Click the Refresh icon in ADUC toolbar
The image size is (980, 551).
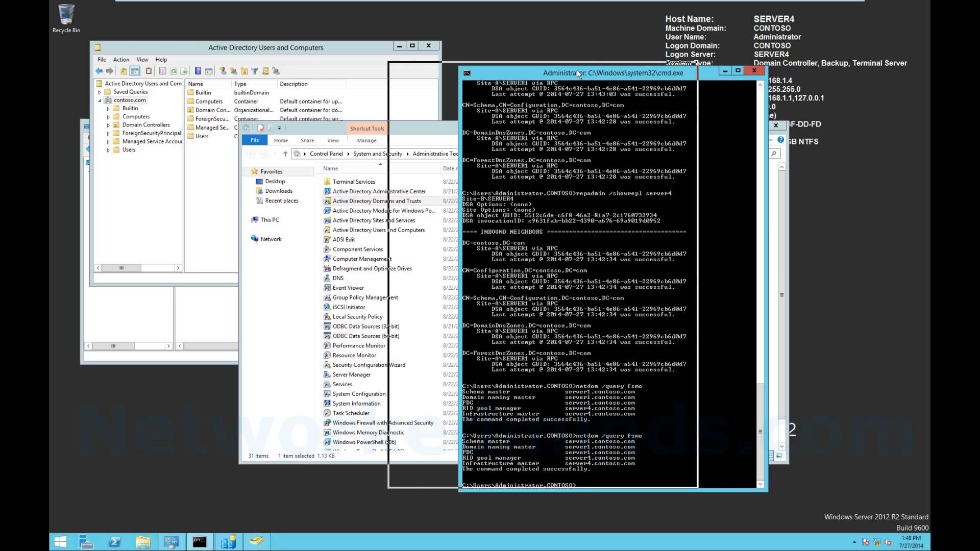174,71
